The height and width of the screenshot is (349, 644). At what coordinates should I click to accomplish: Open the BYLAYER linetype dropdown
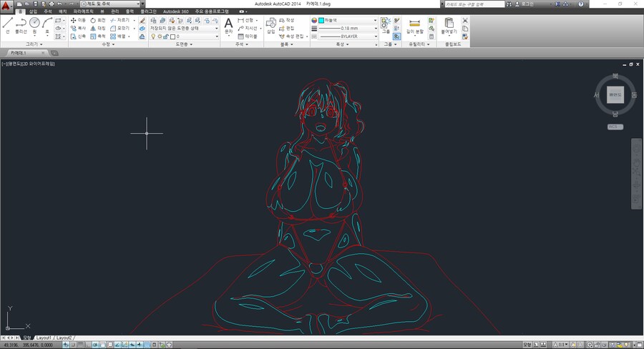[347, 36]
